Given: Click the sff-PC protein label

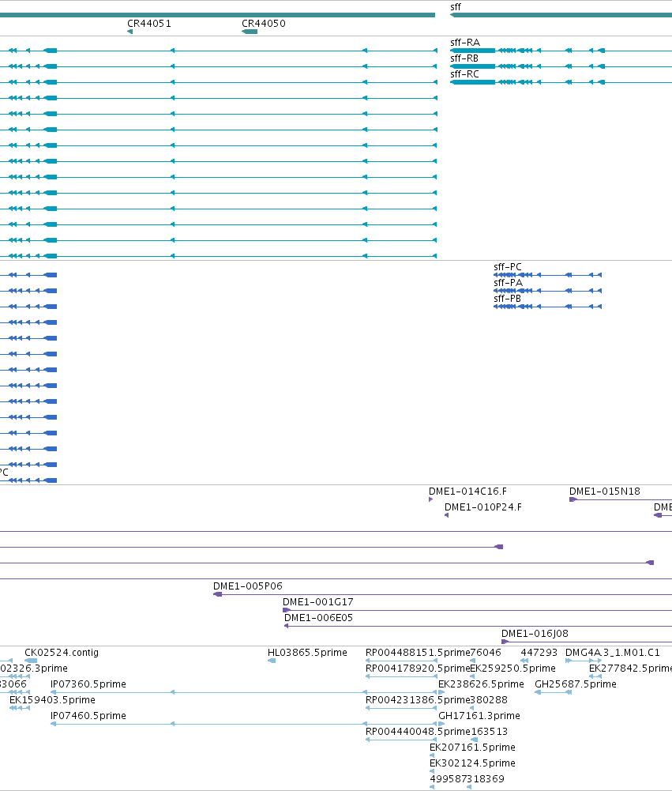Looking at the screenshot, I should 507,267.
